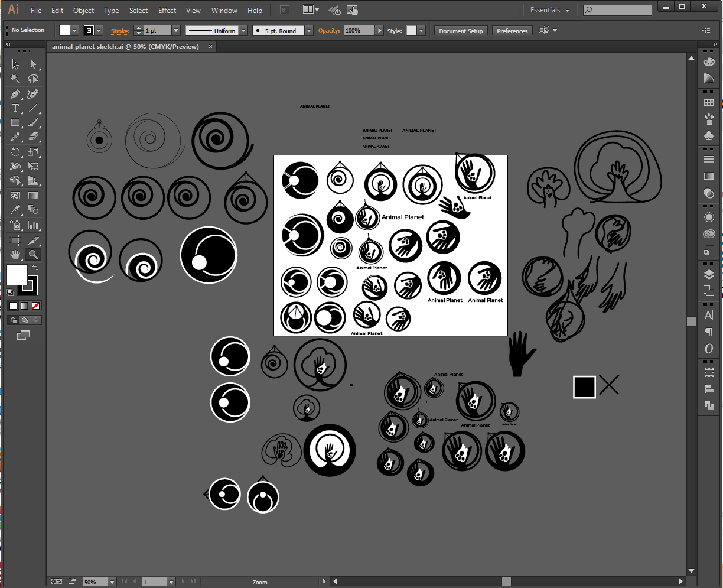Open the Layers panel icon
This screenshot has height=588, width=723.
click(x=709, y=274)
